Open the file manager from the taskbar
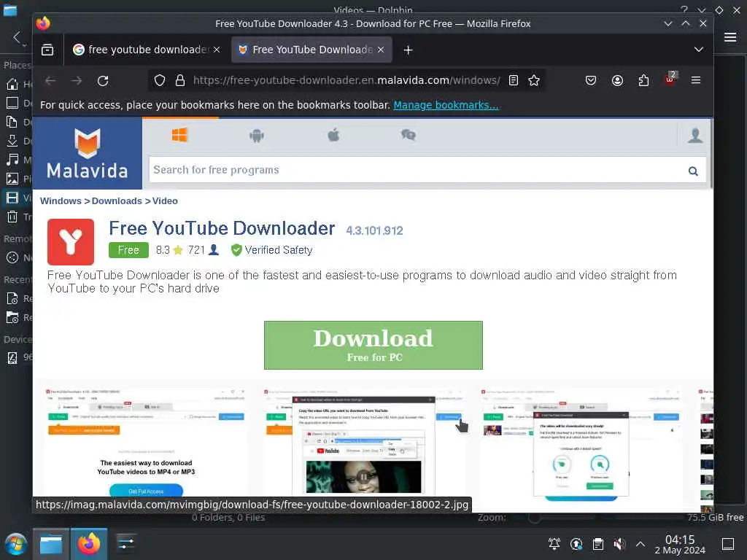This screenshot has height=560, width=747. click(x=51, y=544)
